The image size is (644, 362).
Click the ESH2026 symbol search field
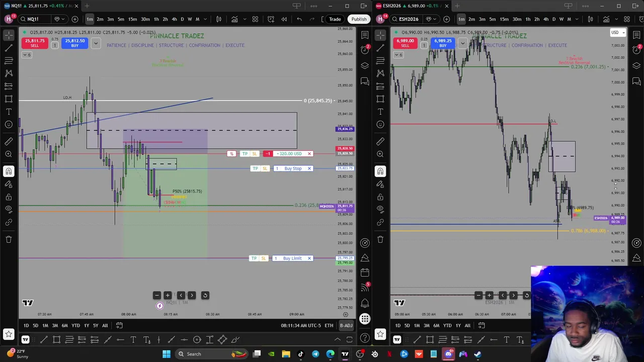pos(407,19)
